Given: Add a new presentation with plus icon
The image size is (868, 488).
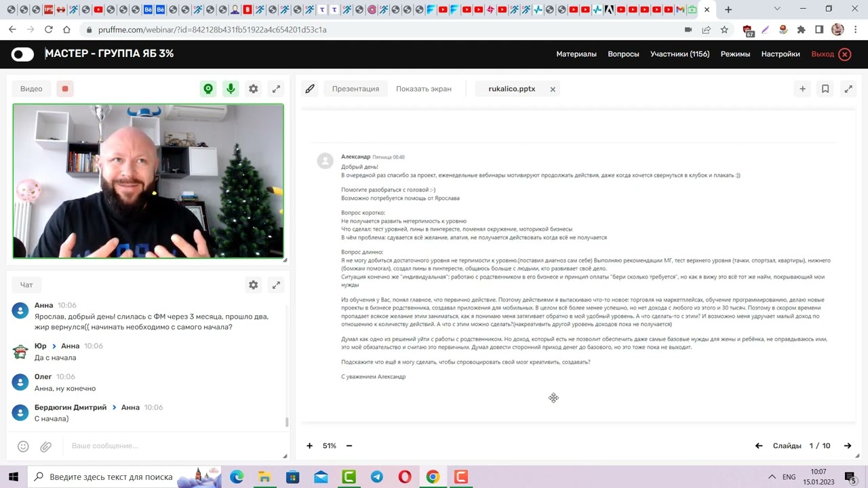Looking at the screenshot, I should click(802, 89).
